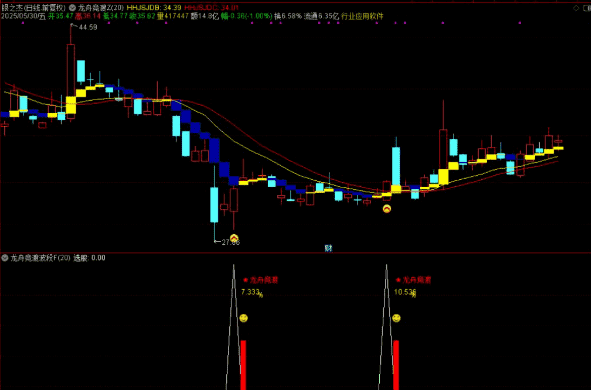Click the tall cyan candle near the second signal
591x390 pixels.
pos(396,166)
